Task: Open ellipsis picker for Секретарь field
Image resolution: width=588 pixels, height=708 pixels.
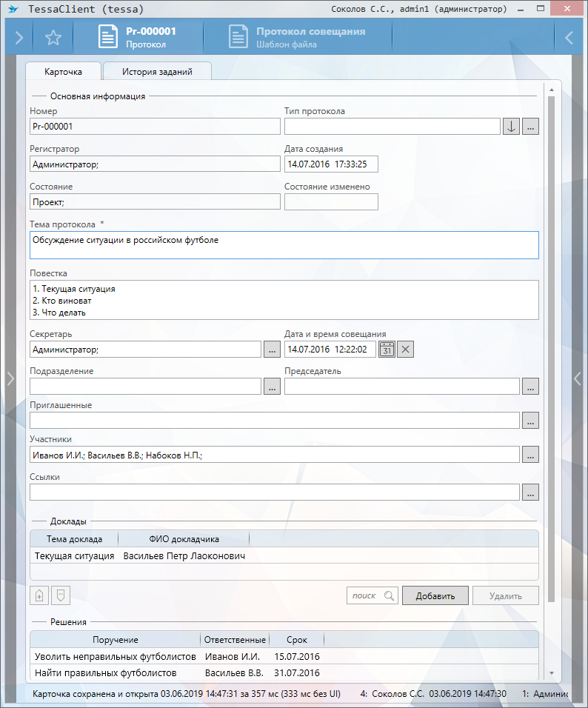Action: [x=272, y=349]
